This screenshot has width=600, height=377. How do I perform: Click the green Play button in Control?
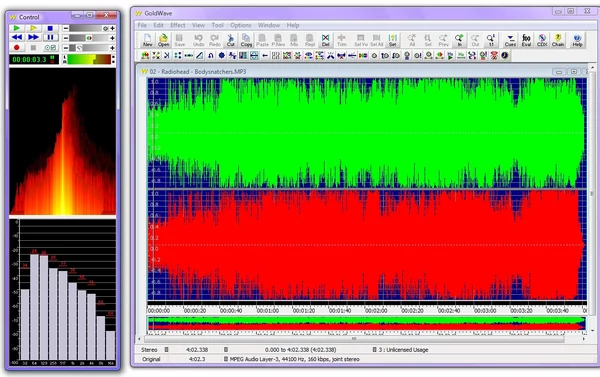point(16,28)
